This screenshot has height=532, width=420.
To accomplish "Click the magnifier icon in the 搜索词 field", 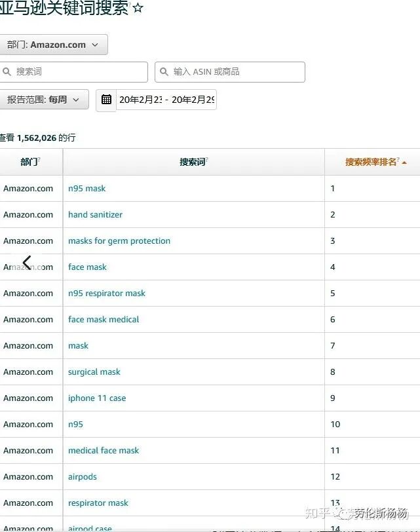I will click(x=7, y=71).
